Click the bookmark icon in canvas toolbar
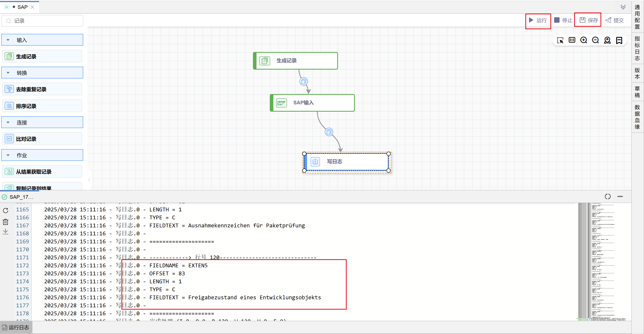This screenshot has width=644, height=334. 619,40
